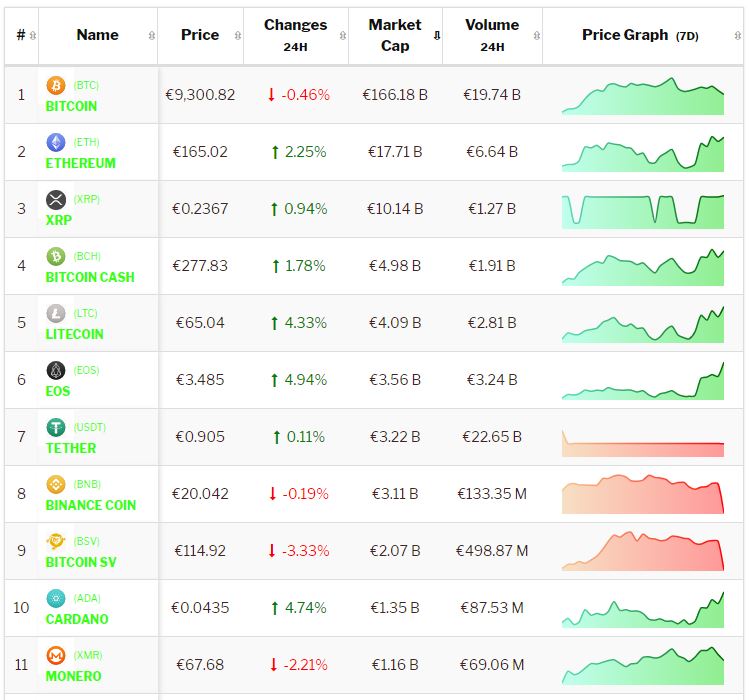The width and height of the screenshot is (749, 700).
Task: Sort by Volume 24H column header
Action: point(491,35)
